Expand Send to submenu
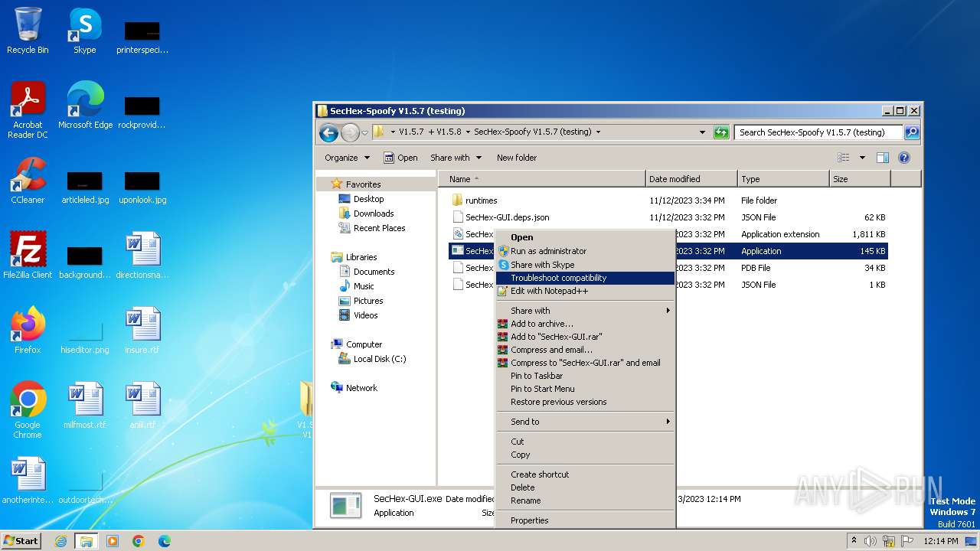 click(x=585, y=422)
